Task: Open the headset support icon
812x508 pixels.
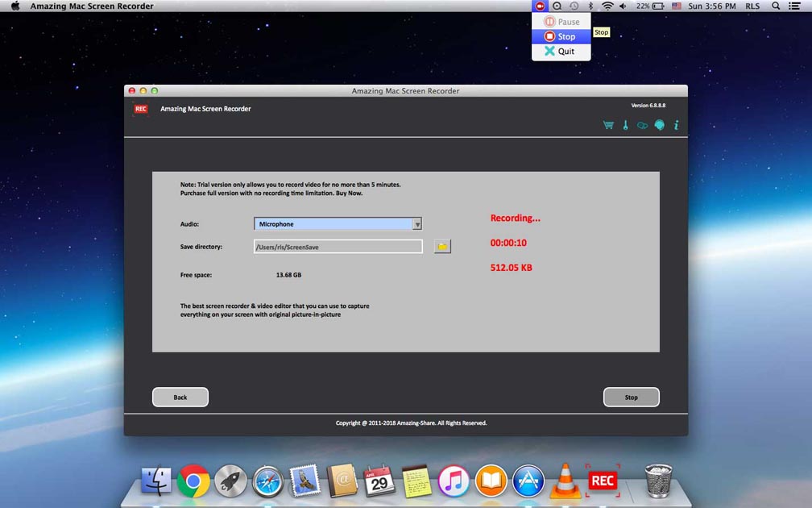Action: point(659,125)
